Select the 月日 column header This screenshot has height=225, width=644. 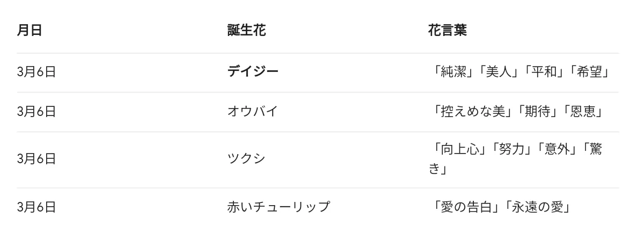30,30
